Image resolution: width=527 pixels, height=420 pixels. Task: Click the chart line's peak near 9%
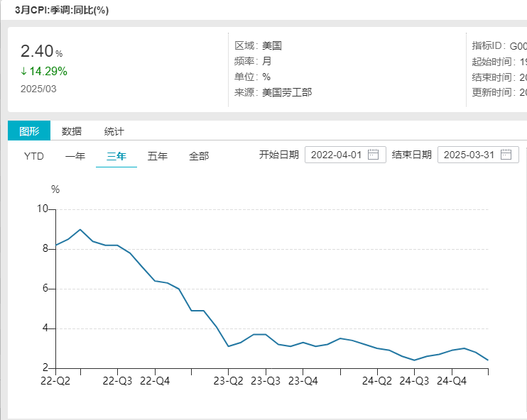[80, 230]
